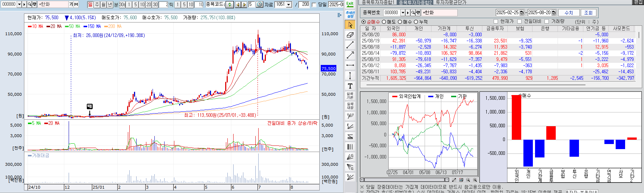Click the clock settings icon near 자료
This screenshot has height=193, width=644.
click(259, 4)
